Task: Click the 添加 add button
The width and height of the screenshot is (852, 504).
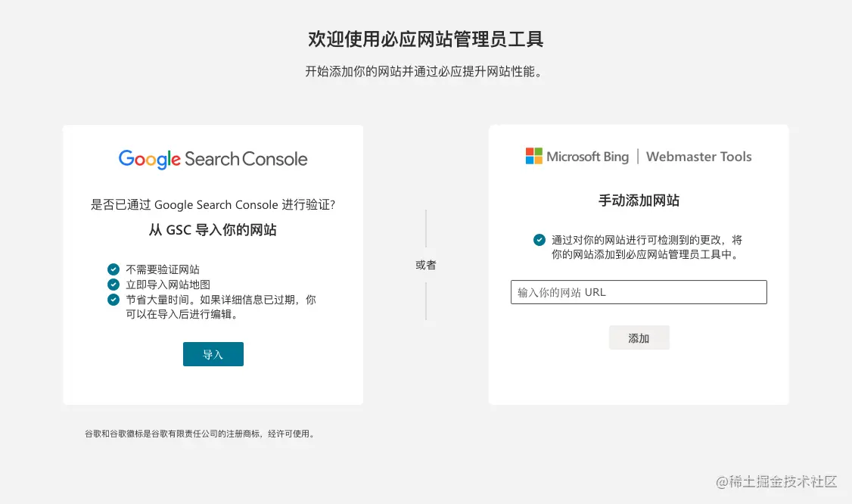Action: pos(639,338)
